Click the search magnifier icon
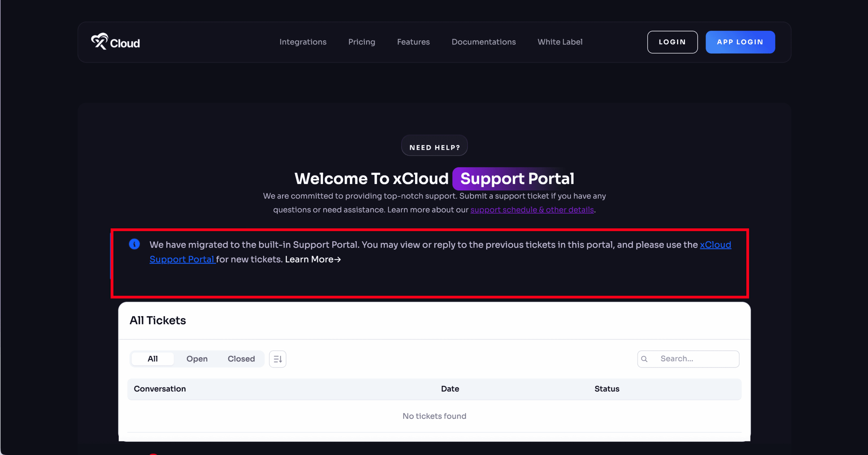The image size is (868, 455). click(645, 358)
